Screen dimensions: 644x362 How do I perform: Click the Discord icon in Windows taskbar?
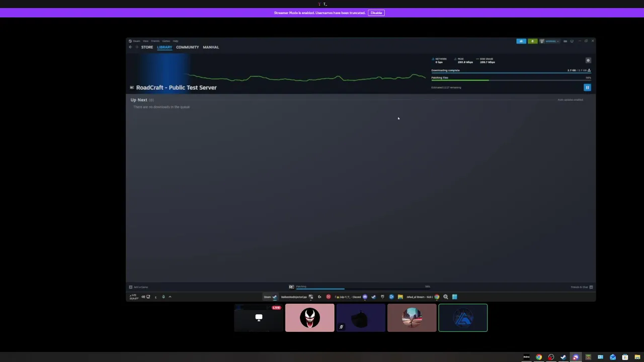(576, 357)
